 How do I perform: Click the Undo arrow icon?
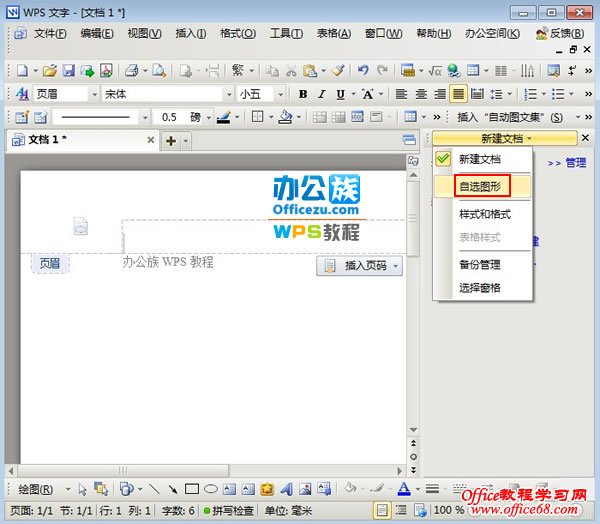tap(362, 71)
